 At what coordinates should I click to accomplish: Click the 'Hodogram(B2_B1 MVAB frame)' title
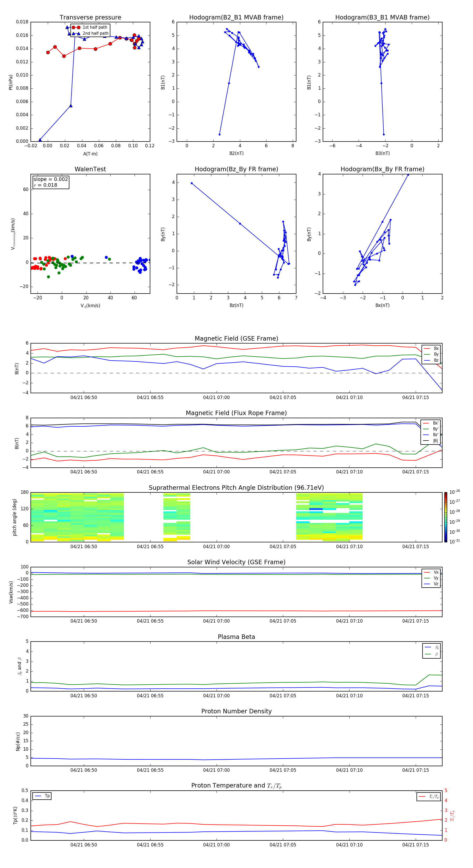point(236,17)
